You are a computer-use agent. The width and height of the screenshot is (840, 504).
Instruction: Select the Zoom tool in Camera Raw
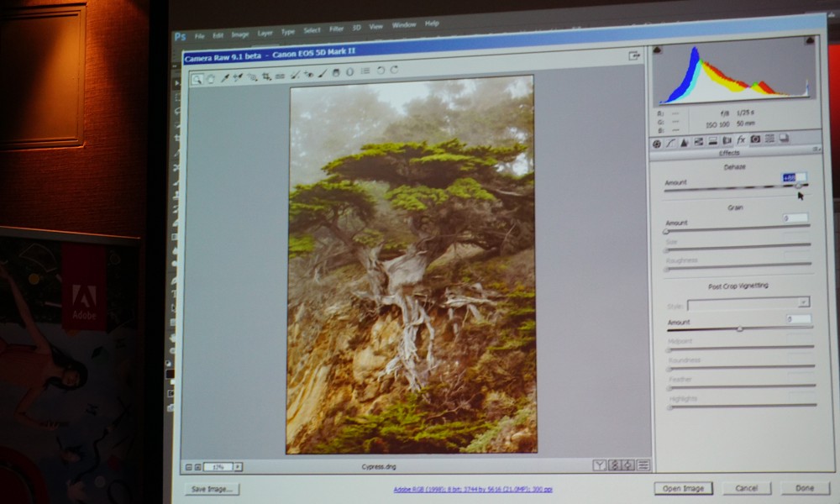[x=197, y=79]
